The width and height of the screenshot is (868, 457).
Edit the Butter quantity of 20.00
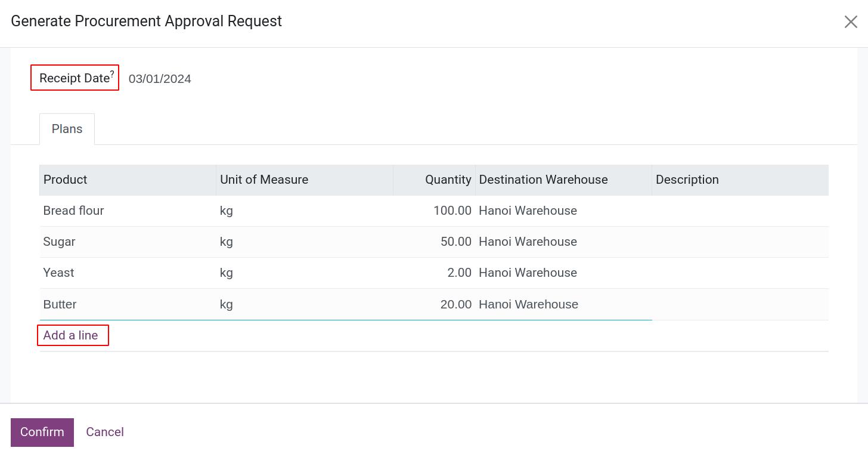point(455,304)
